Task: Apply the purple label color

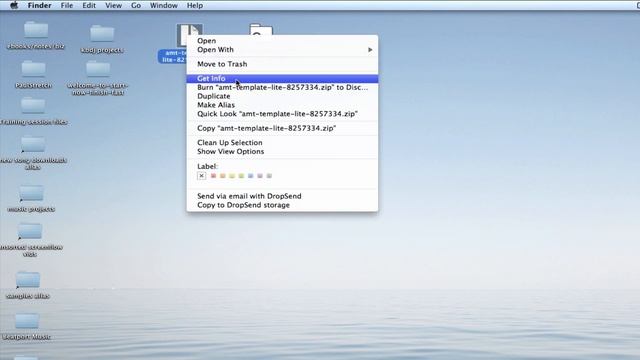Action: pos(260,176)
